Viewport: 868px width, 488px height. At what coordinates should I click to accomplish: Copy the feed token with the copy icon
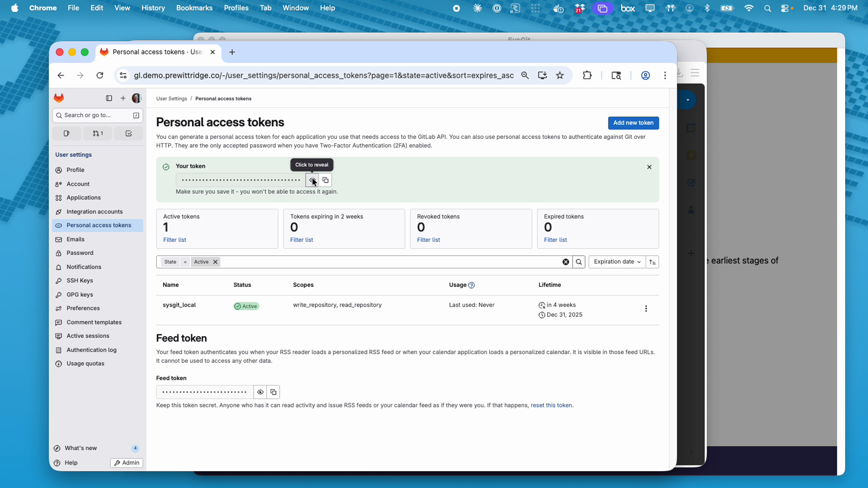pos(274,392)
